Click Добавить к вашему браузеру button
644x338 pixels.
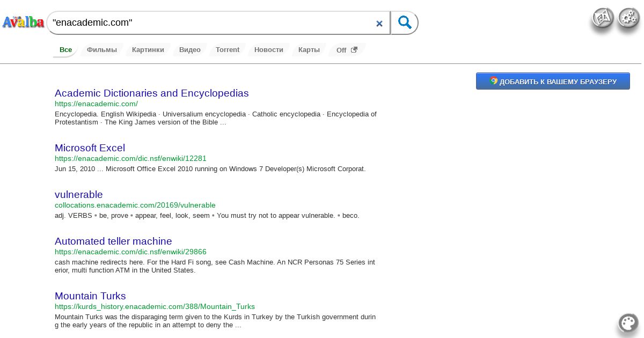[553, 81]
